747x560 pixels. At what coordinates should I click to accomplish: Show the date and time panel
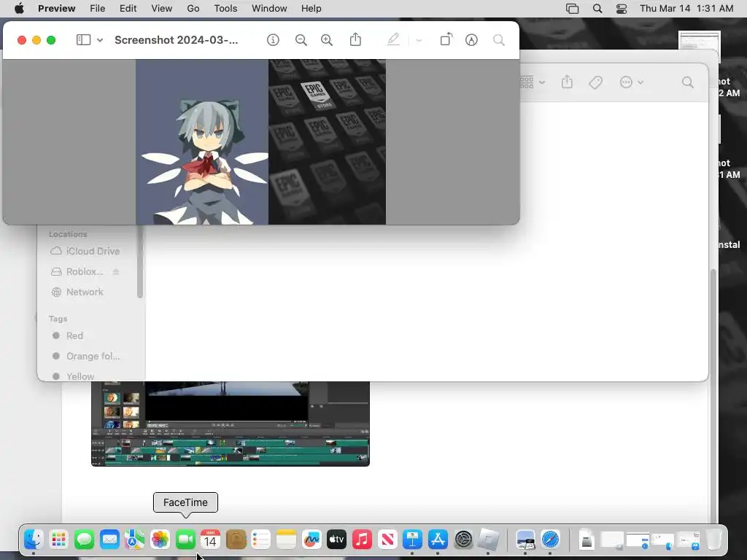pyautogui.click(x=686, y=9)
